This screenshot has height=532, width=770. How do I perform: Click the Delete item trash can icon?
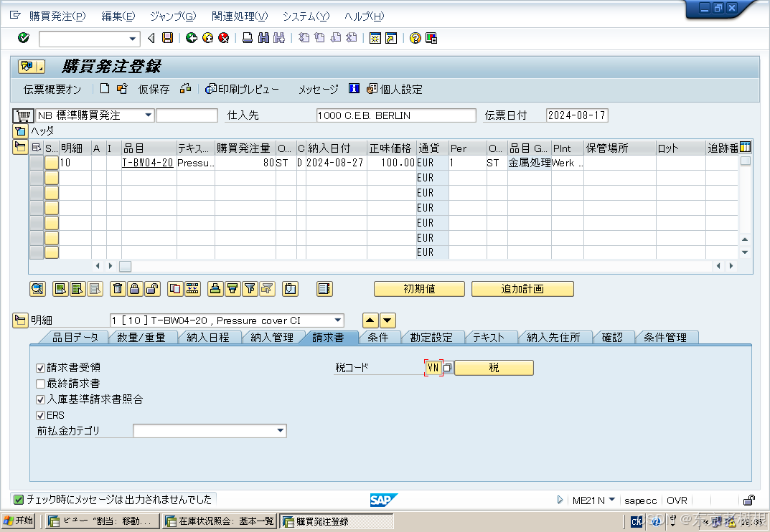click(118, 288)
